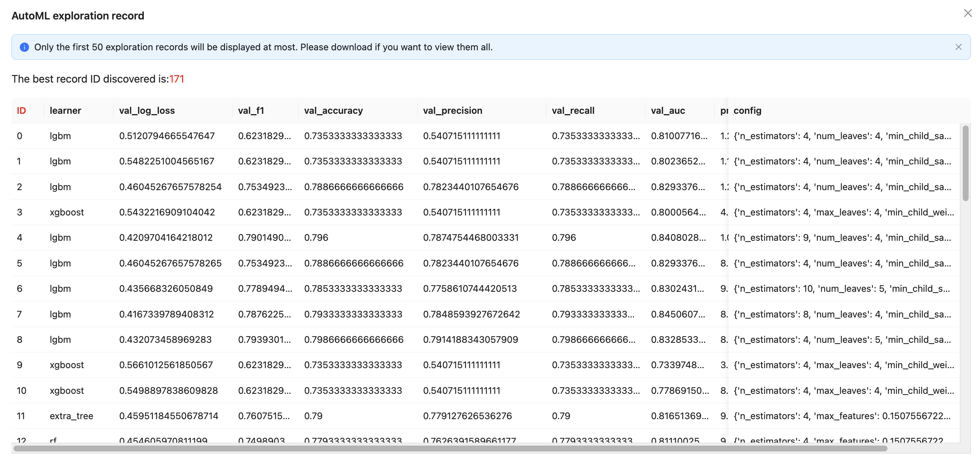Click the val_f1 column header
This screenshot has width=980, height=461.
pyautogui.click(x=251, y=111)
